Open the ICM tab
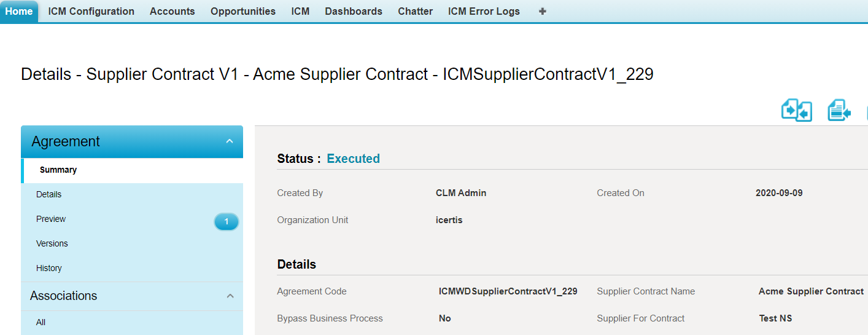The width and height of the screenshot is (868, 335). 300,11
